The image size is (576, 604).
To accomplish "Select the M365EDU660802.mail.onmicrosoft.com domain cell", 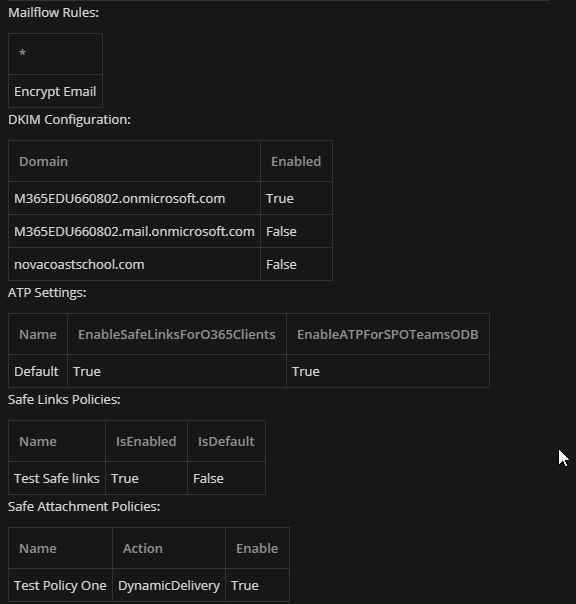I will click(x=134, y=232).
